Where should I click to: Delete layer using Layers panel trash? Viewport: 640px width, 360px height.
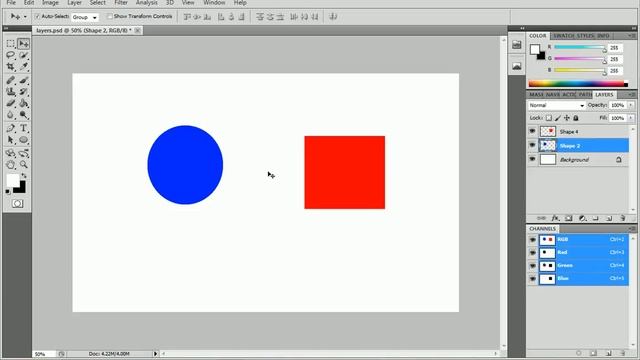pyautogui.click(x=622, y=218)
